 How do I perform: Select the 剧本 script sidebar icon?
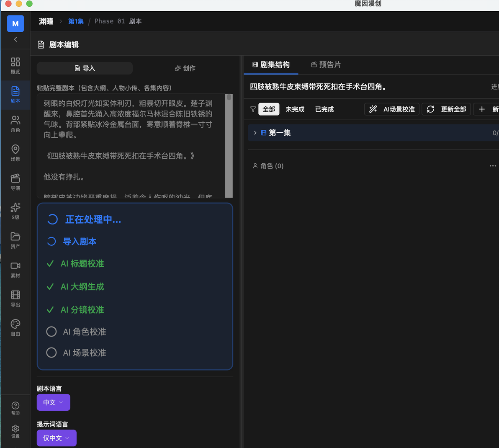[x=15, y=95]
